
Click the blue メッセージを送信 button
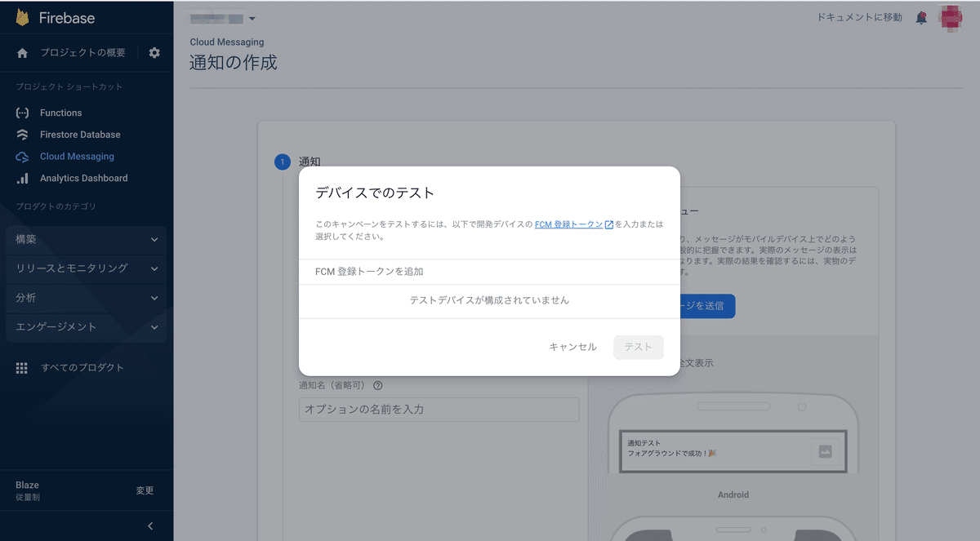(707, 306)
